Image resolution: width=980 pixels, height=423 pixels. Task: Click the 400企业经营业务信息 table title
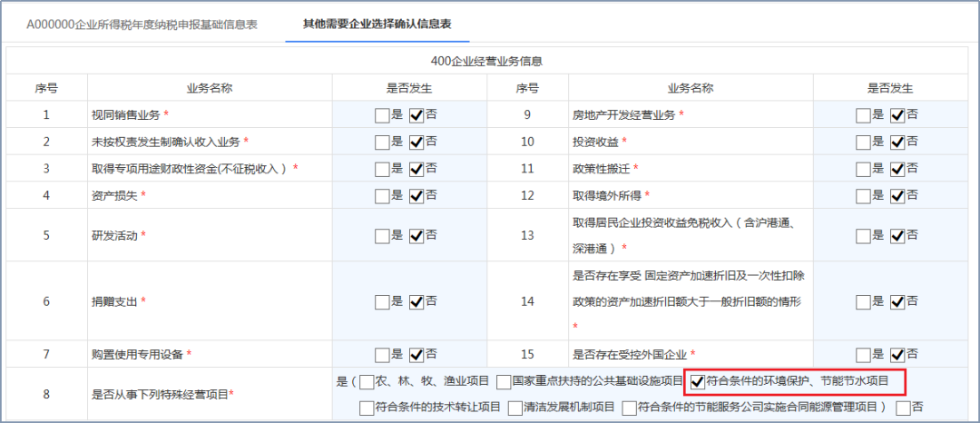tap(486, 61)
